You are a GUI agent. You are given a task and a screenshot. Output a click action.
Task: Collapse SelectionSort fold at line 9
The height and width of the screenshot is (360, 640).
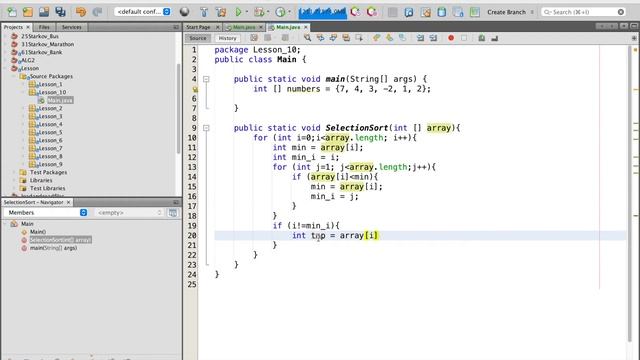tap(207, 128)
